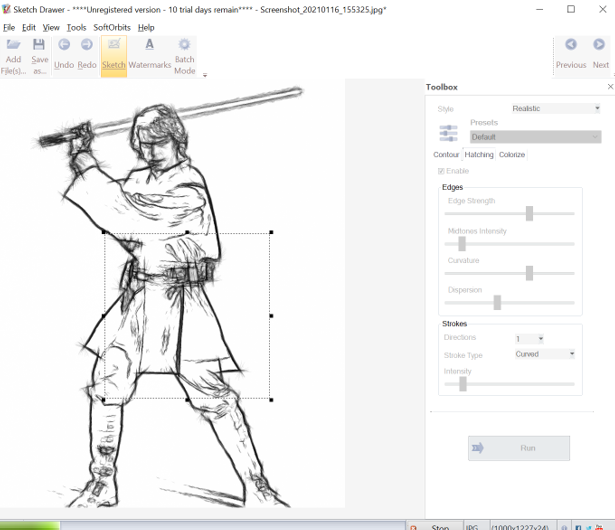Click the right-middle selection handle on canvas
The width and height of the screenshot is (615, 530).
271,316
